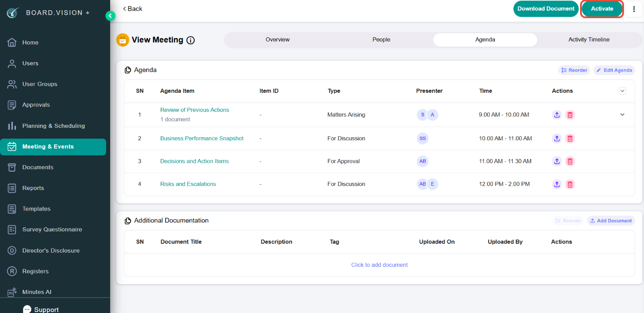The width and height of the screenshot is (644, 313).
Task: Delete the Business Performance Snapshot item
Action: [570, 139]
